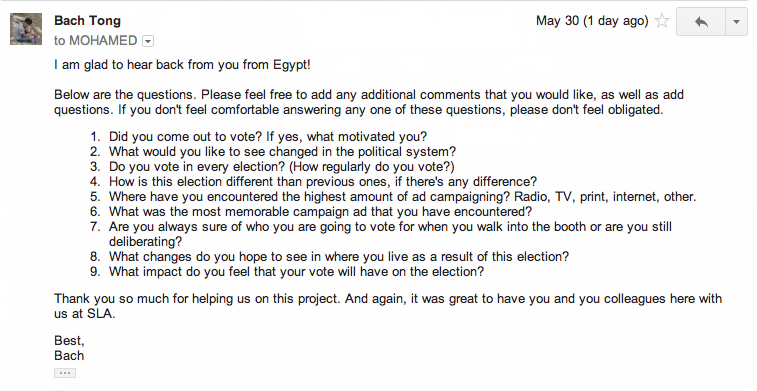This screenshot has height=391, width=757.
Task: Click question 5 about ad campaigning
Action: click(x=403, y=196)
